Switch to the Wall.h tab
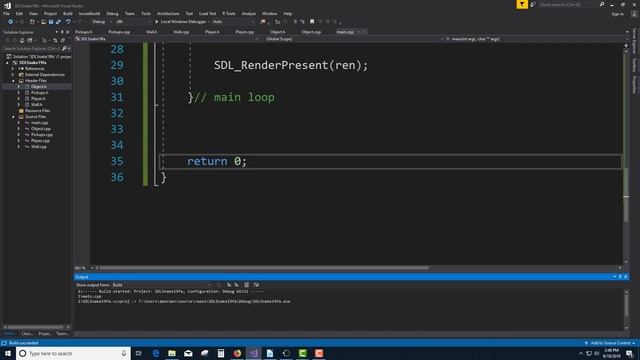 pyautogui.click(x=152, y=32)
